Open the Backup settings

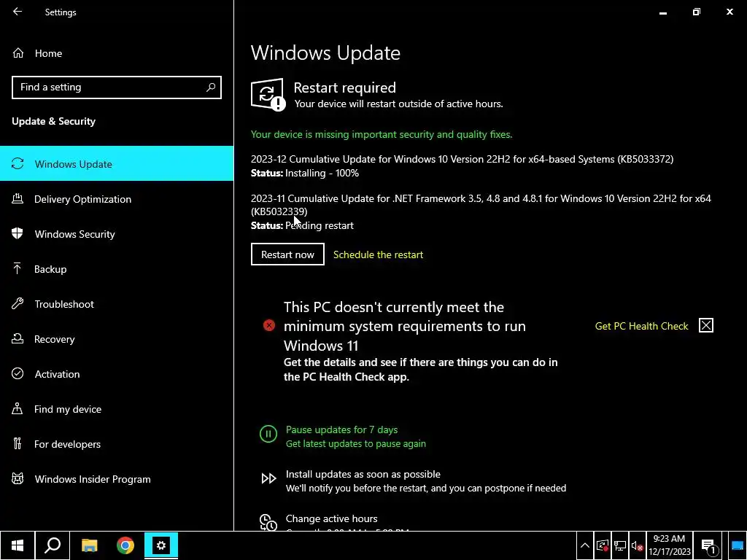click(117, 269)
